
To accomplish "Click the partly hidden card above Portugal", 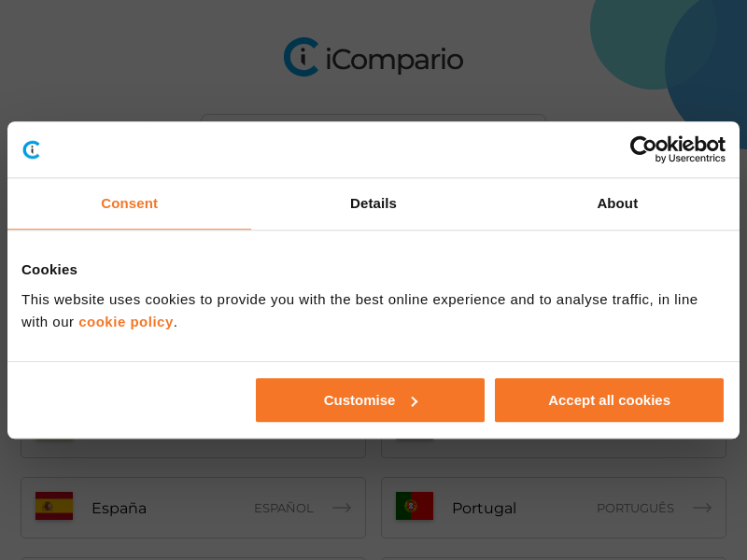I will click(x=553, y=448).
